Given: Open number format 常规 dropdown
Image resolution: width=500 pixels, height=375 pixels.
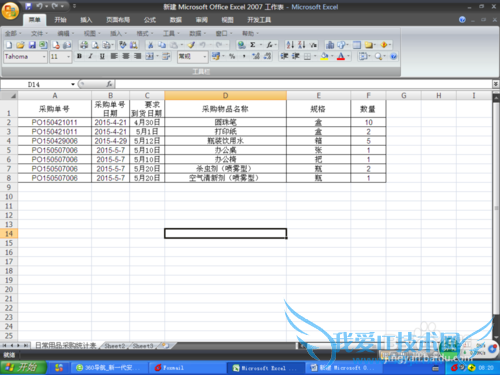Looking at the screenshot, I should pos(205,57).
